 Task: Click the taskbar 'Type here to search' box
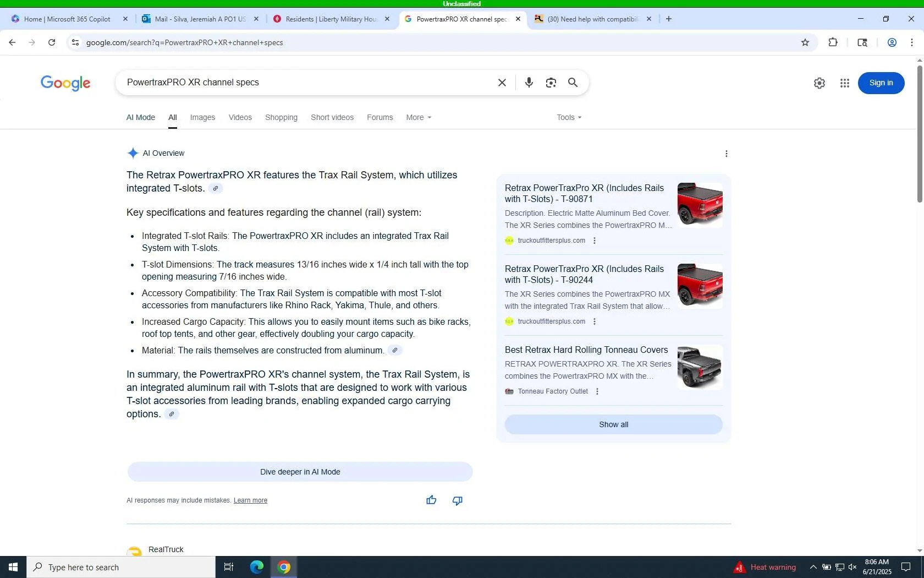(121, 567)
